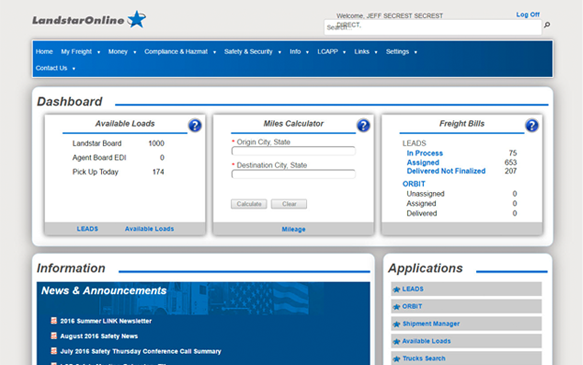Open the Contact Us menu arrow
The height and width of the screenshot is (365, 583).
tap(74, 69)
